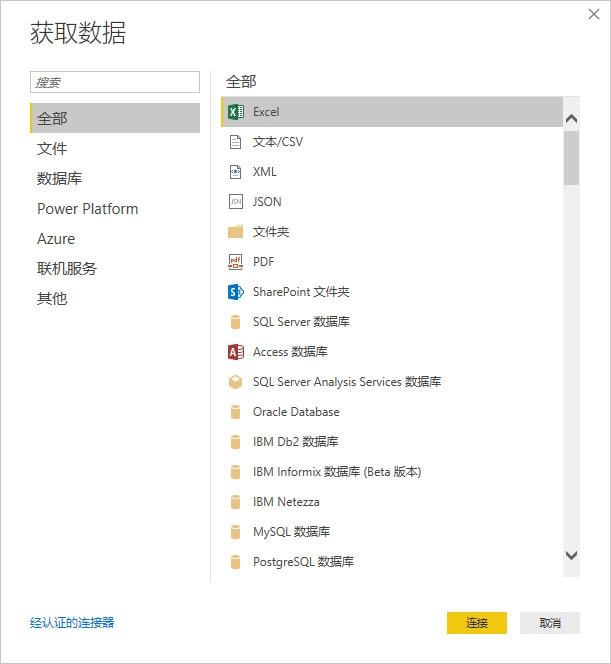The image size is (611, 664).
Task: Select the Excel connector icon
Action: (235, 112)
